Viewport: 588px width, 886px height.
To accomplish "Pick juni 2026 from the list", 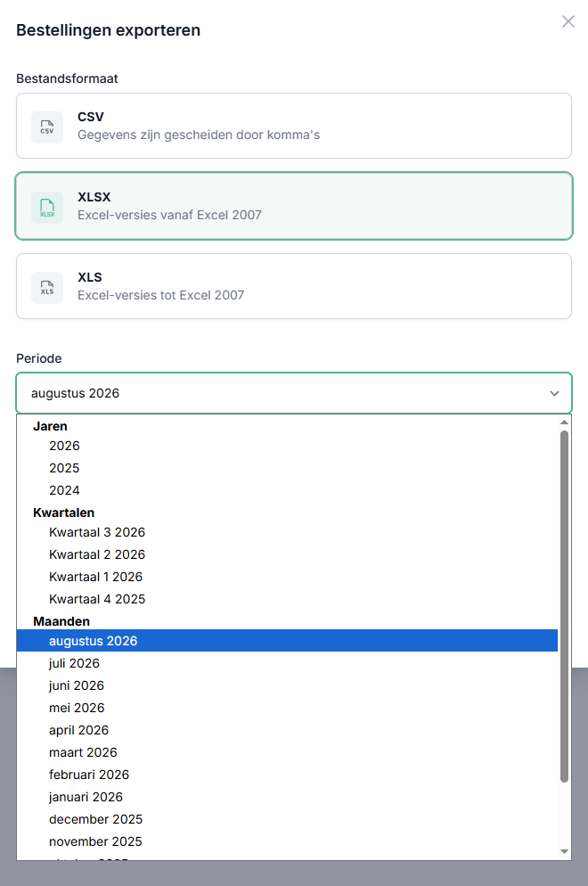I will (287, 685).
